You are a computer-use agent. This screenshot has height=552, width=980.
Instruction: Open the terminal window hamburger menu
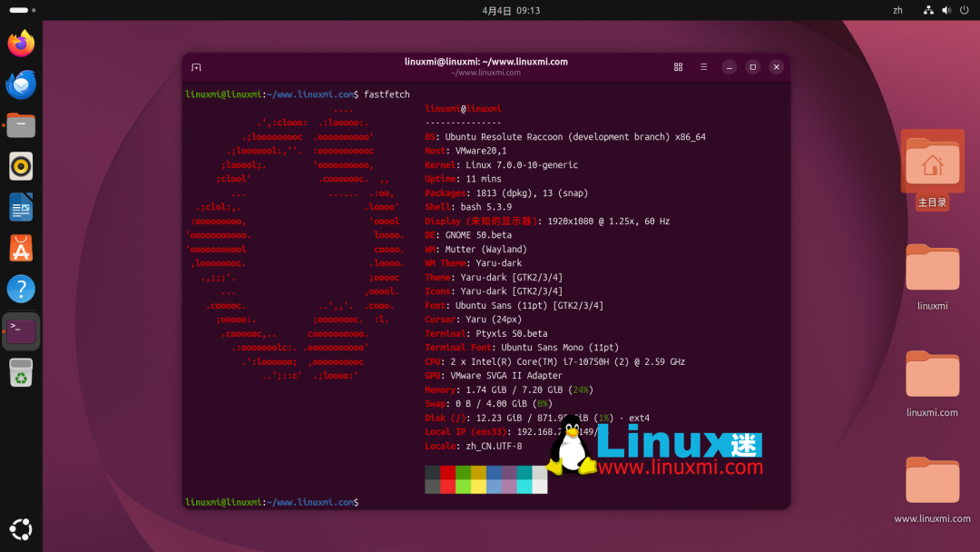tap(703, 66)
